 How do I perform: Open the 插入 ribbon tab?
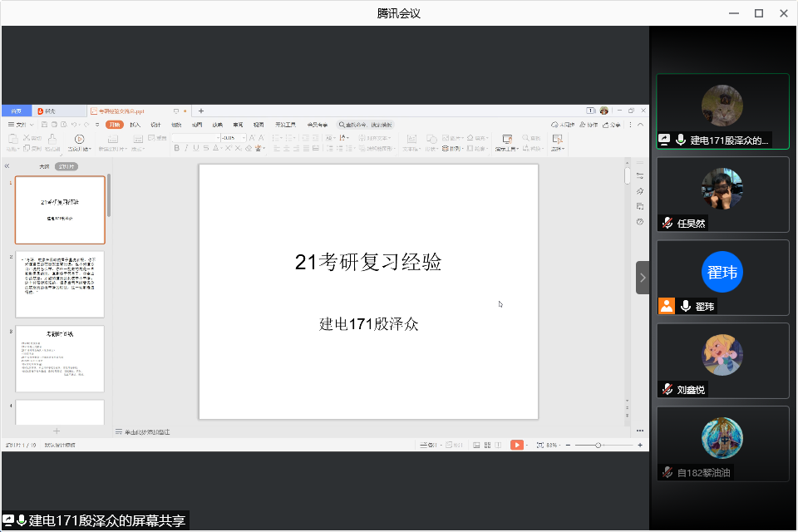135,125
